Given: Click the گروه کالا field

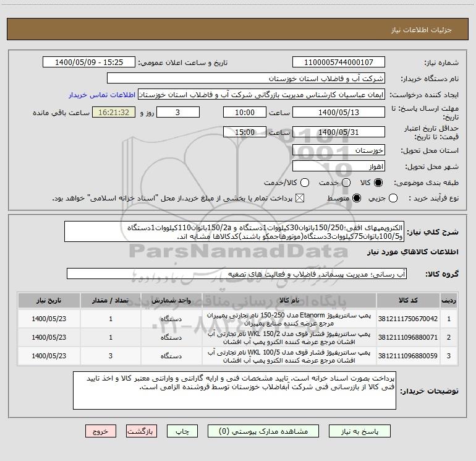Looking at the screenshot, I should click(x=237, y=274).
